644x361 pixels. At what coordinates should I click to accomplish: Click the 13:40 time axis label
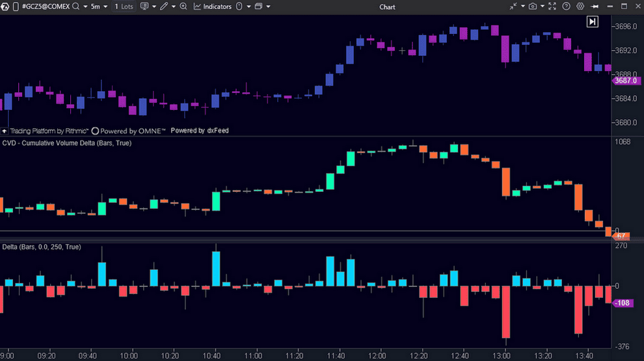[584, 356]
